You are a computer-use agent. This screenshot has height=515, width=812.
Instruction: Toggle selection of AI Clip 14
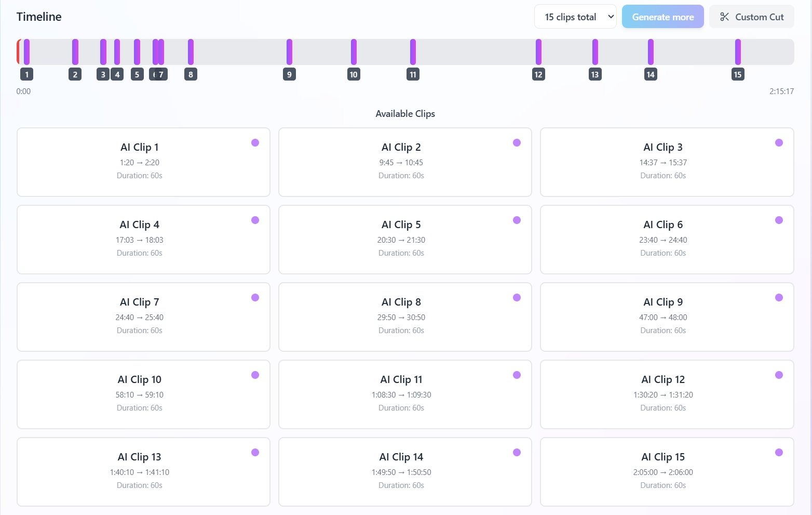coord(405,472)
